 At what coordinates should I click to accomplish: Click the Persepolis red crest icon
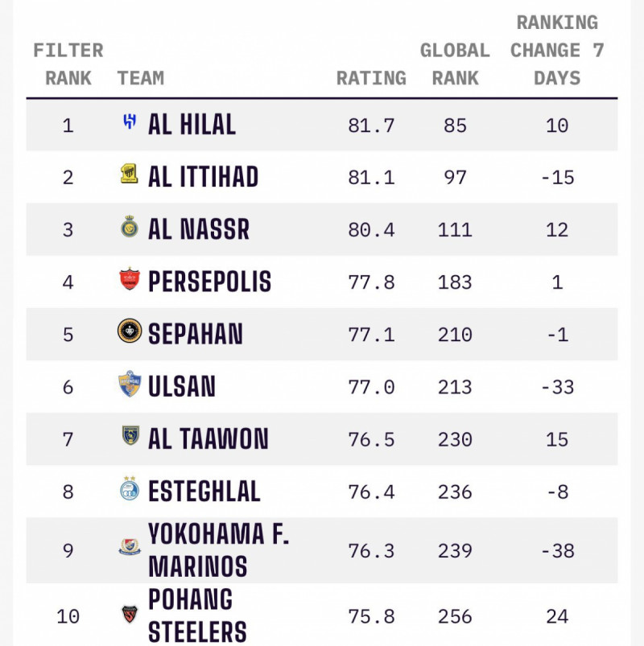[x=129, y=279]
